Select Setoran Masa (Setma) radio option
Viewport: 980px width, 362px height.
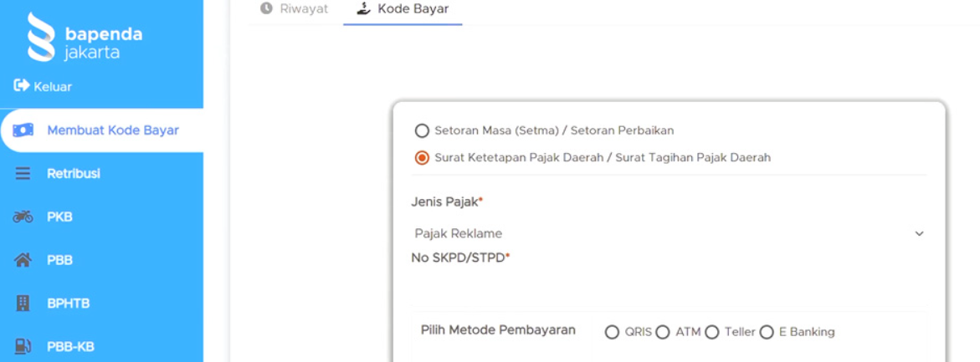tap(423, 130)
